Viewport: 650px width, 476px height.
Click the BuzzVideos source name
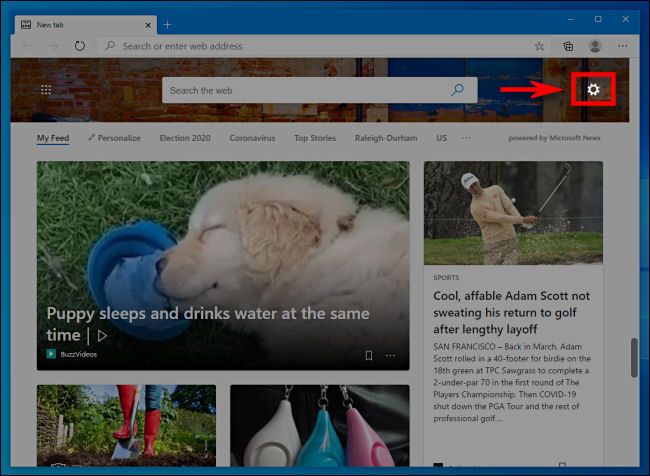(79, 354)
